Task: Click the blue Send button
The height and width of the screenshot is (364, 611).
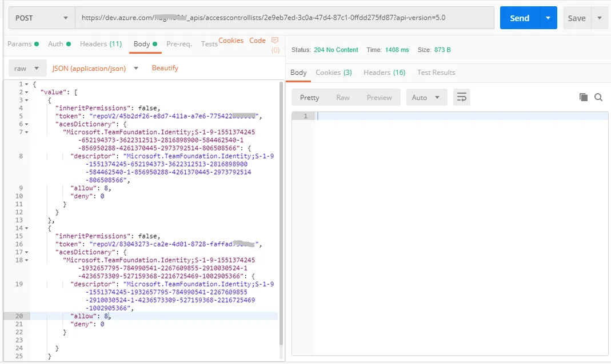Action: (519, 18)
